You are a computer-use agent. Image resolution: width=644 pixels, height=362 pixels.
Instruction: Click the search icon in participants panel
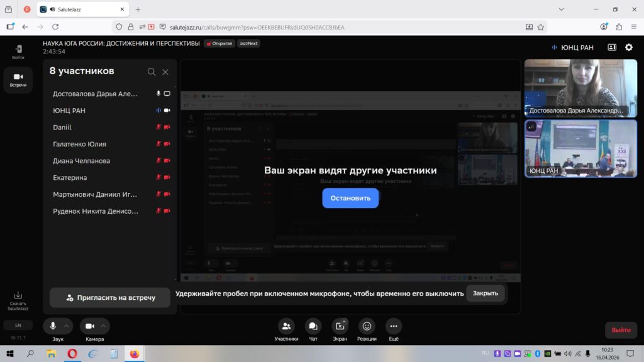152,72
